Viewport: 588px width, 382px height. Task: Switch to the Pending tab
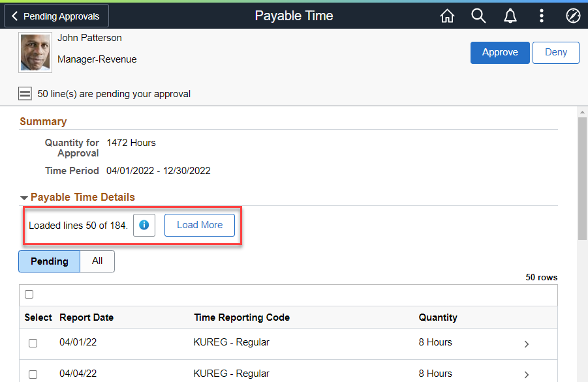[x=50, y=261]
